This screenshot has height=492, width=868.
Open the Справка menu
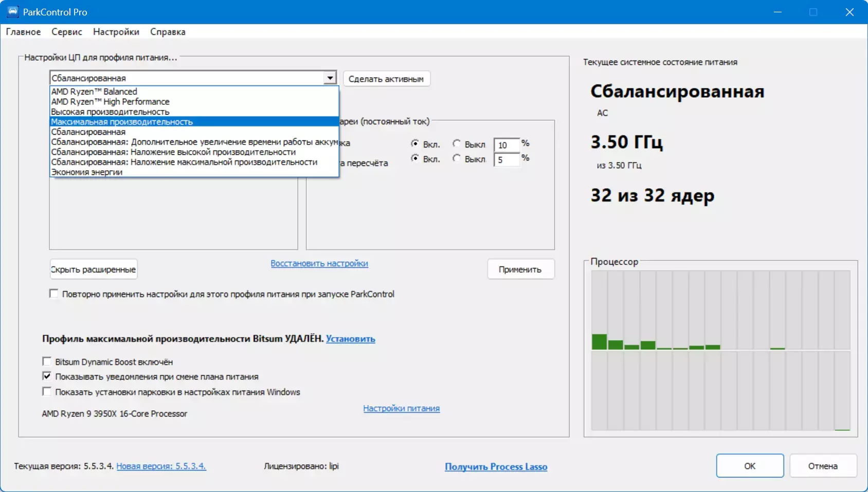168,32
